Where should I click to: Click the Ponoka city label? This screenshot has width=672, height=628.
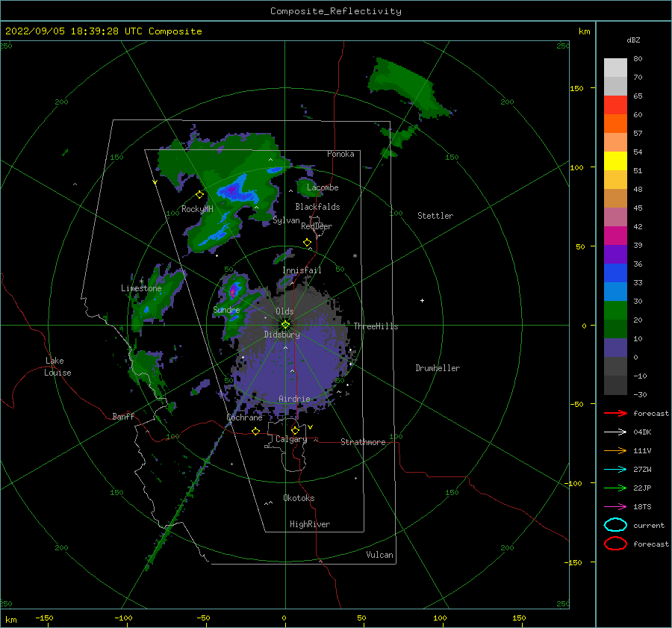[340, 154]
